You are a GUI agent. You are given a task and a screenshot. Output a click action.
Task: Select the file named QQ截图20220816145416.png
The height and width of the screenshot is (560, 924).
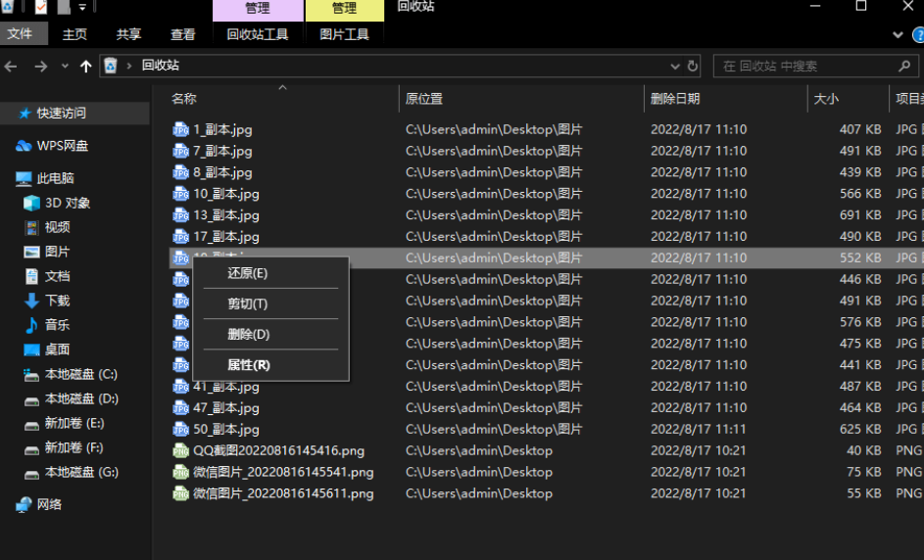click(x=278, y=451)
